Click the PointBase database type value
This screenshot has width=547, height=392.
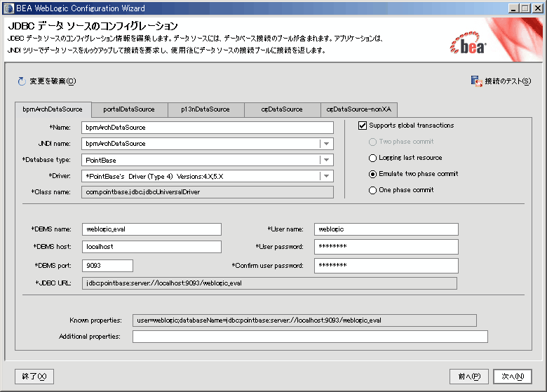(x=101, y=161)
